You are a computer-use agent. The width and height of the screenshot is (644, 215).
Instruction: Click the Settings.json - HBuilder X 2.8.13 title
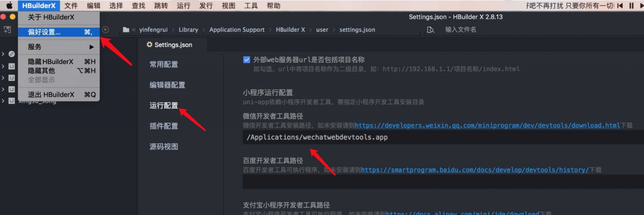(456, 17)
